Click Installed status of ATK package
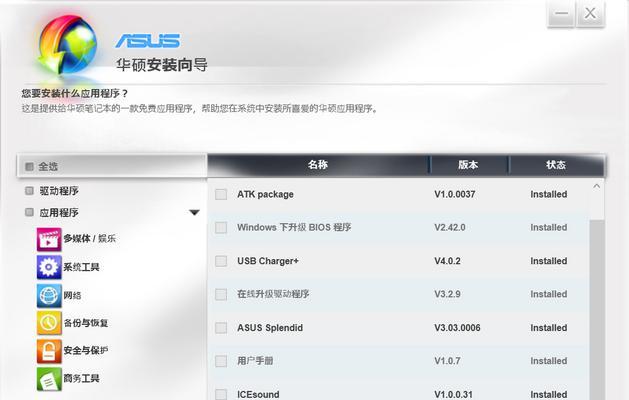This screenshot has height=400, width=629. click(549, 194)
